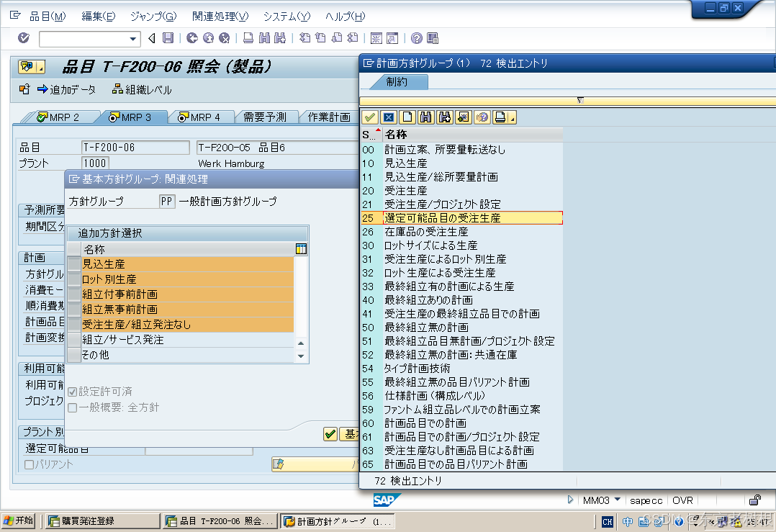The width and height of the screenshot is (776, 532).
Task: Switch to the 作業計画 tab
Action: (329, 117)
